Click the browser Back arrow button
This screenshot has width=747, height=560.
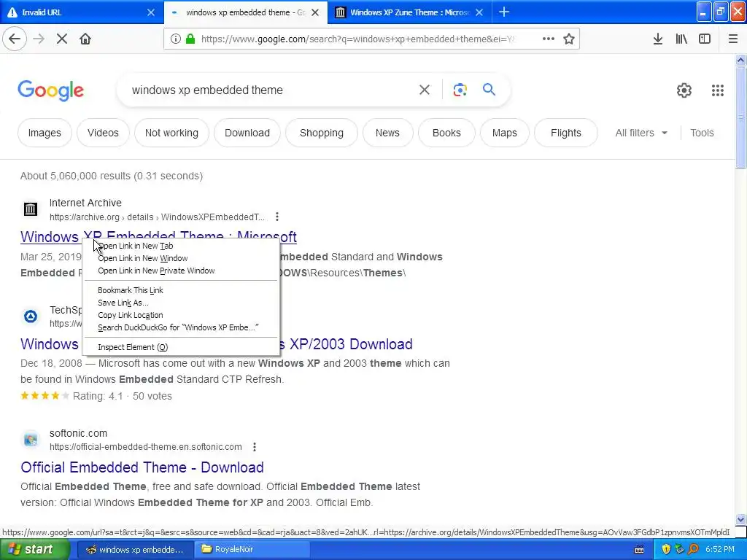15,39
